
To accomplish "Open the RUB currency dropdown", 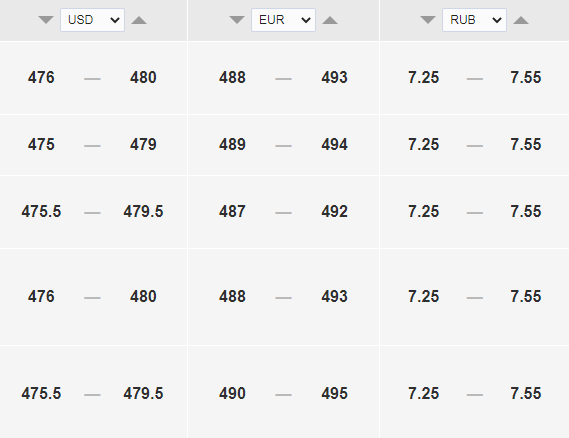I will pos(474,20).
